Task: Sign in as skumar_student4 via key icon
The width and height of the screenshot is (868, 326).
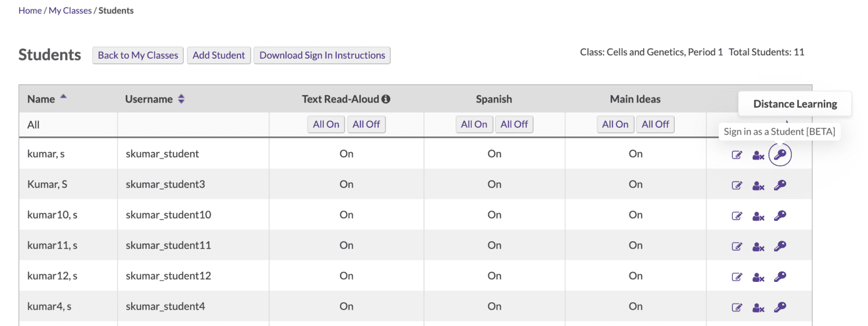Action: click(x=780, y=307)
